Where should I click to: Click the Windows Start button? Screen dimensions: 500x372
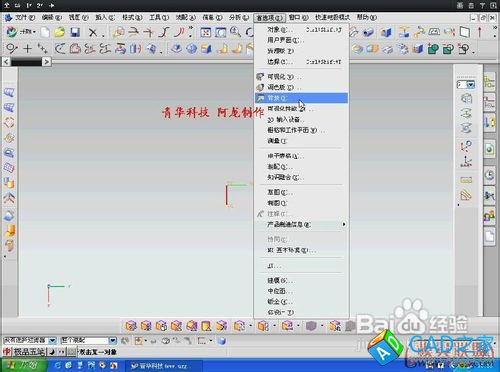23,365
